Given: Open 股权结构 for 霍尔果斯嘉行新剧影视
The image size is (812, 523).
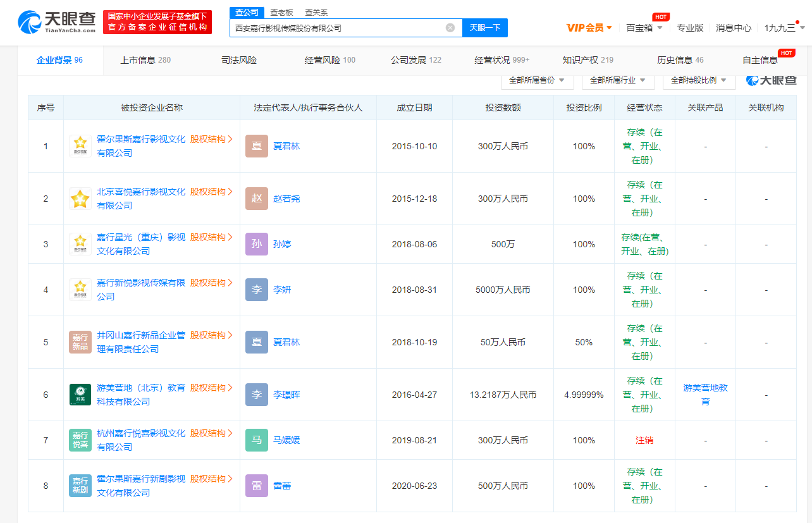Looking at the screenshot, I should click(x=212, y=479).
